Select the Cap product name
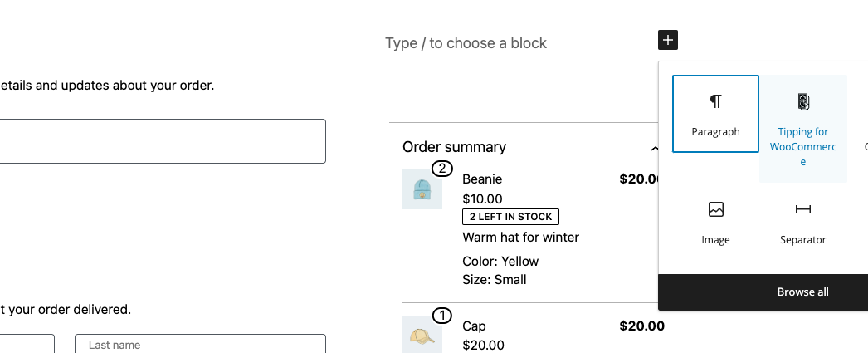 click(474, 326)
